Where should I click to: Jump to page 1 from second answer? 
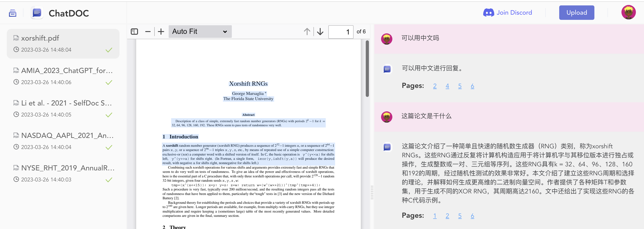435,216
